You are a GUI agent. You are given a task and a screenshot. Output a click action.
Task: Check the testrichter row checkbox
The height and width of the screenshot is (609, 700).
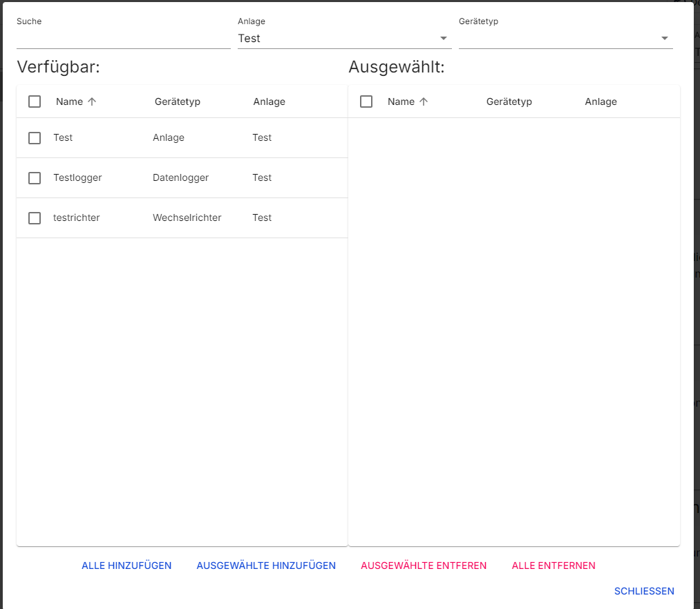point(35,218)
